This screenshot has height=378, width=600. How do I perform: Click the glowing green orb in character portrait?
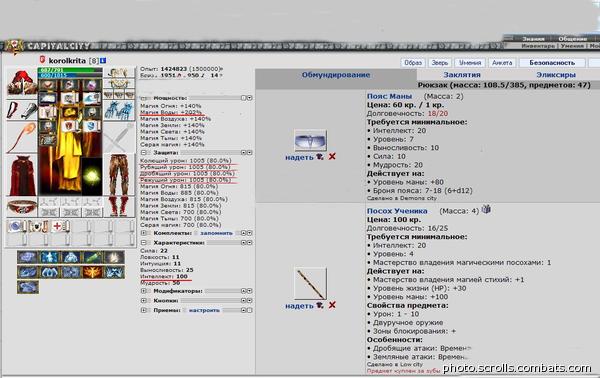(92, 175)
